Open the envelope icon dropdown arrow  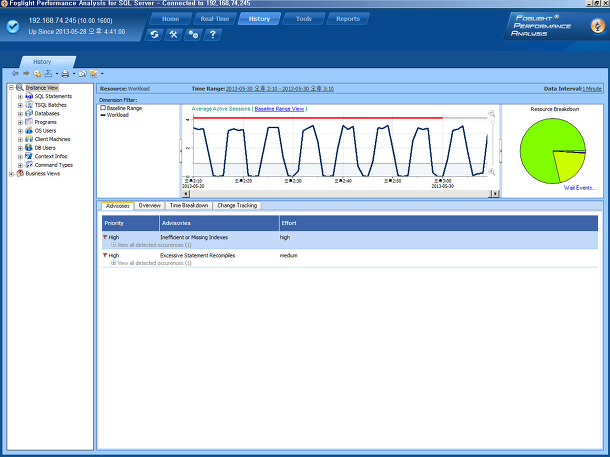pyautogui.click(x=102, y=74)
